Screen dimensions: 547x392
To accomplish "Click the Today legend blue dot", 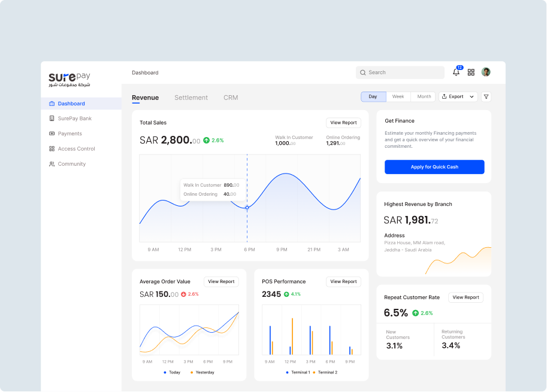I will [165, 372].
